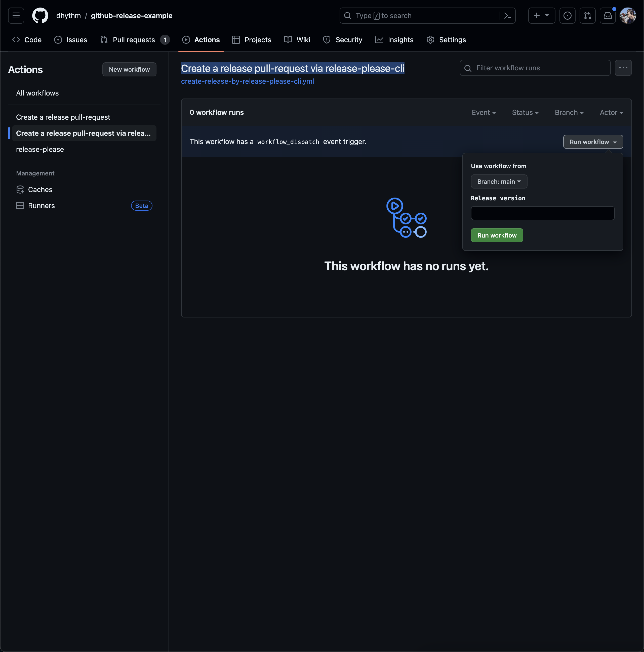Click the Settings gear icon
Image resolution: width=644 pixels, height=652 pixels.
pyautogui.click(x=430, y=39)
